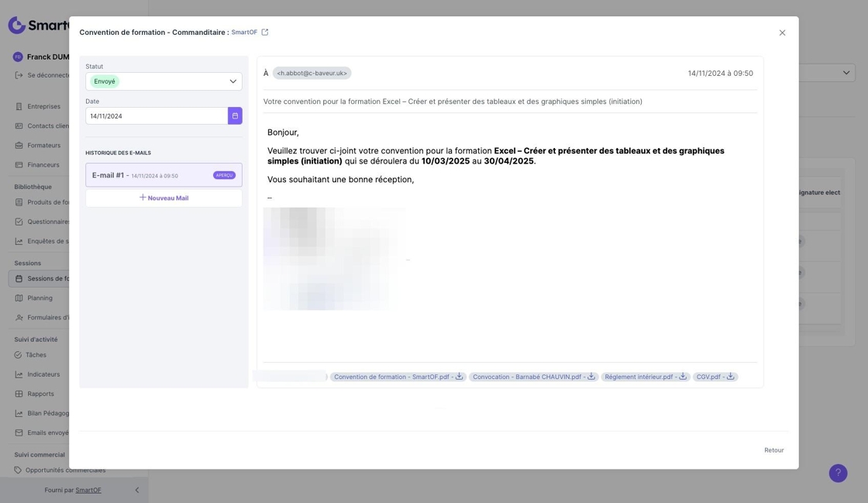Click the Opportunités commerciales tag icon
868x503 pixels.
pos(18,470)
